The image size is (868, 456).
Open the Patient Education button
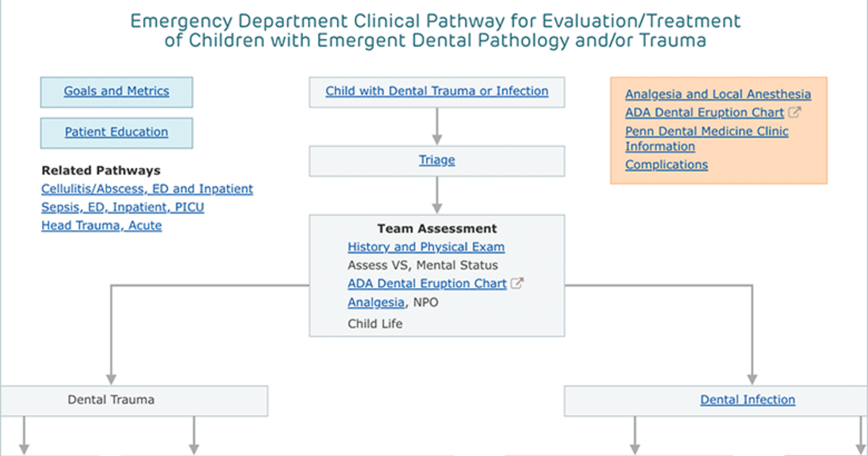(116, 132)
